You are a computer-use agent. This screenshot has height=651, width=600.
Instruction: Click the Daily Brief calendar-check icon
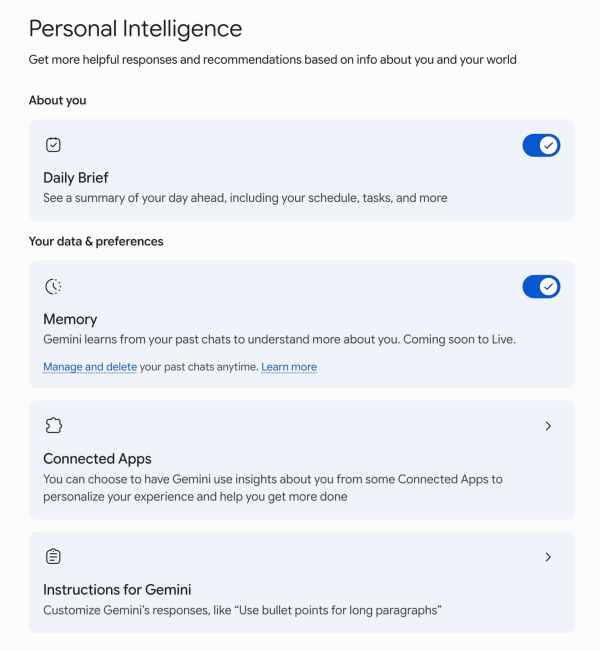(53, 145)
